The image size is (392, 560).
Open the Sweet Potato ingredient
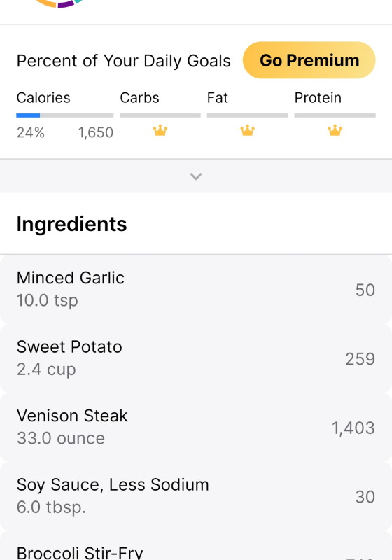[196, 358]
